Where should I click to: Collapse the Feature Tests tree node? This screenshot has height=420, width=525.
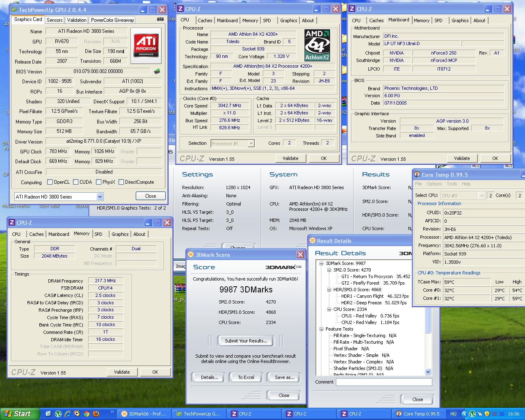pyautogui.click(x=321, y=329)
